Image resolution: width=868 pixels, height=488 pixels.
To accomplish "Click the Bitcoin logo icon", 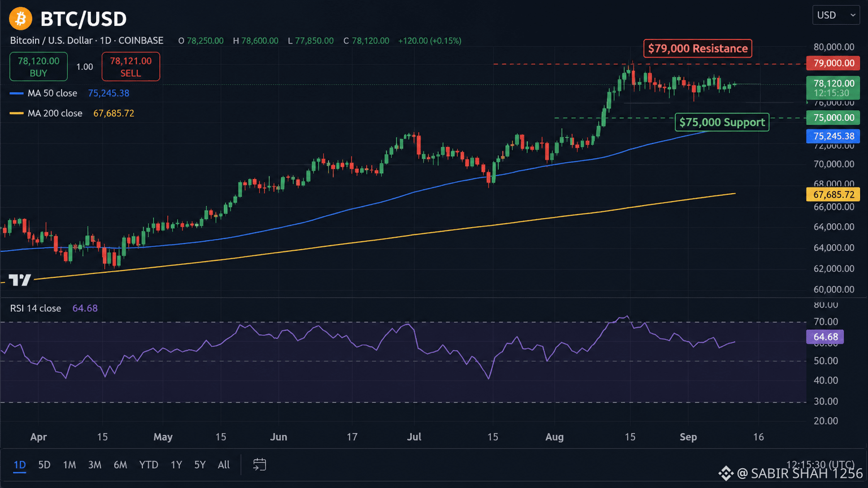I will (20, 19).
